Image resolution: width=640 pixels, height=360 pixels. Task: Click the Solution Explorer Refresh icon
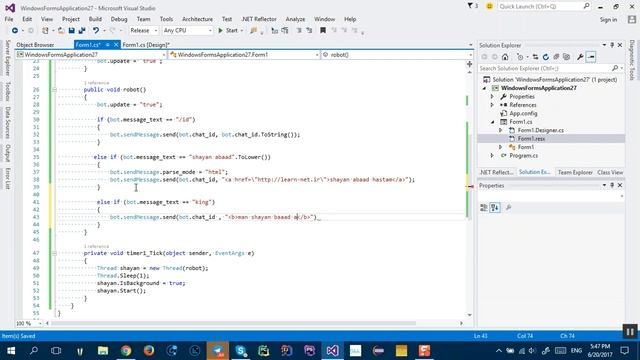pyautogui.click(x=546, y=57)
